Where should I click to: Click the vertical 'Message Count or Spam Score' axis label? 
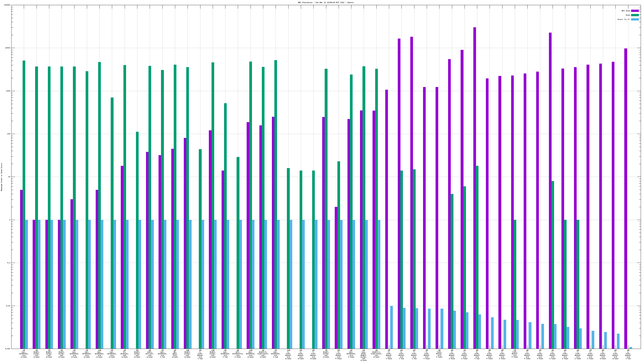tap(1, 177)
